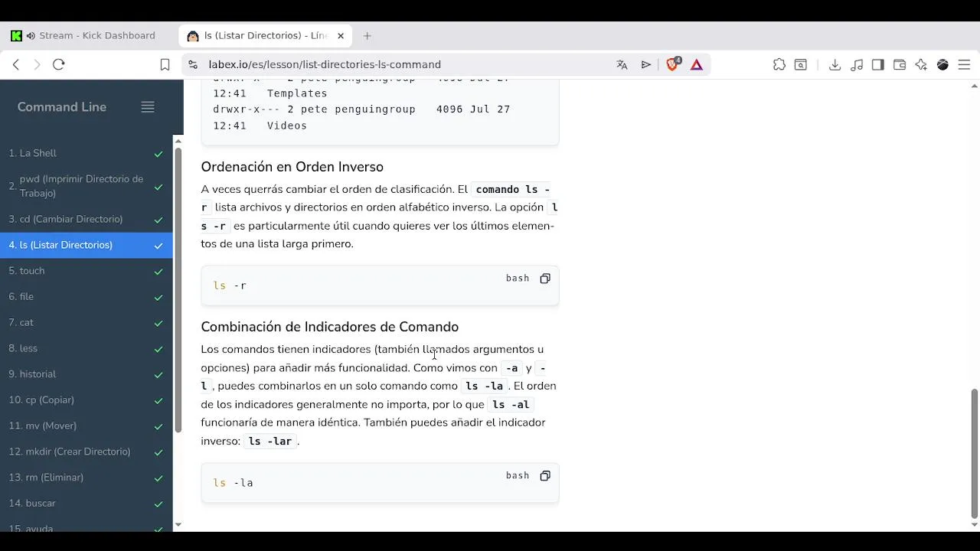This screenshot has height=551, width=980.
Task: Open the translate page icon
Action: point(622,65)
